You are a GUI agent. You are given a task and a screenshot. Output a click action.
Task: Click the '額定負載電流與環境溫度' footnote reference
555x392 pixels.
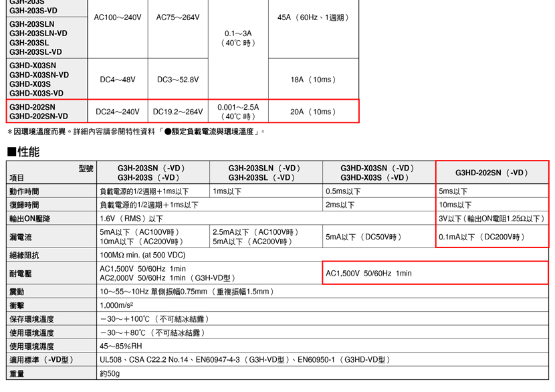pos(212,132)
